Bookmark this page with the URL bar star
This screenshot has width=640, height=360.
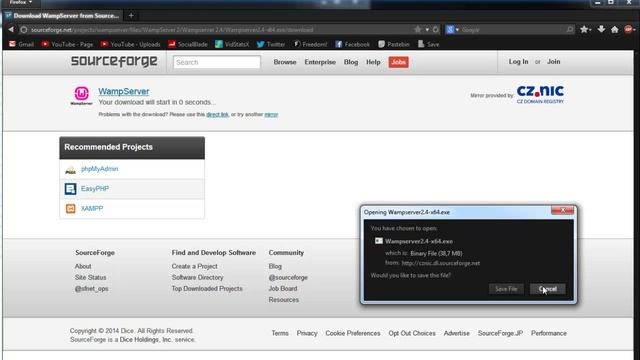click(418, 29)
